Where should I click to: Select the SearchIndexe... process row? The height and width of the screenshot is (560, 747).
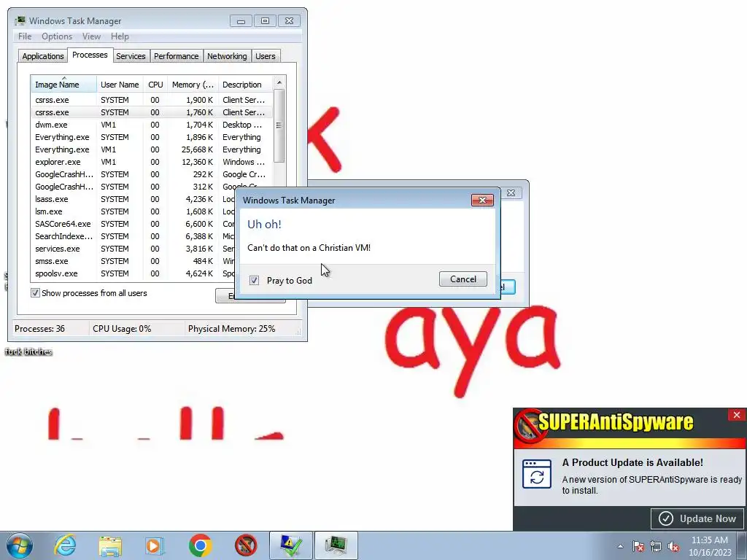coord(133,236)
